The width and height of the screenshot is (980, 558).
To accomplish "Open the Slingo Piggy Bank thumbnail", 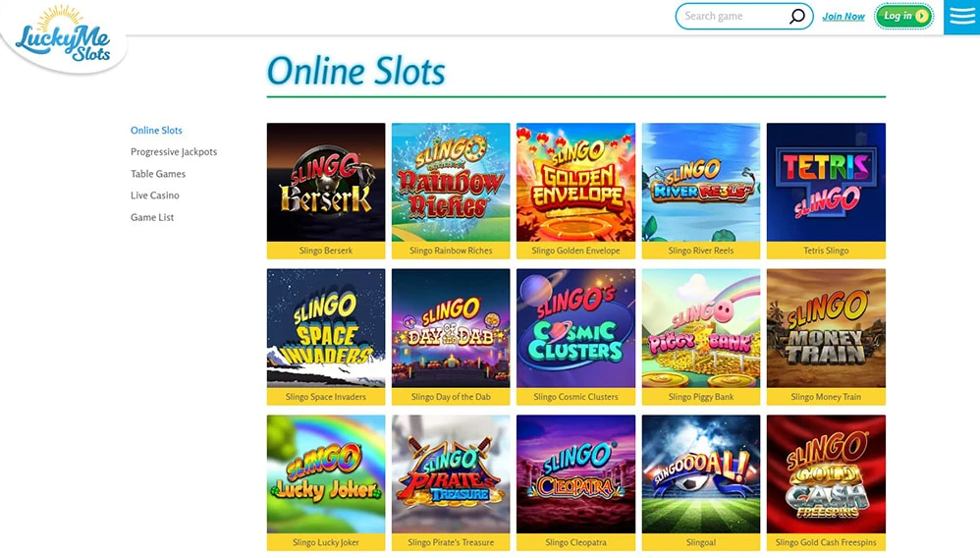I will (700, 328).
